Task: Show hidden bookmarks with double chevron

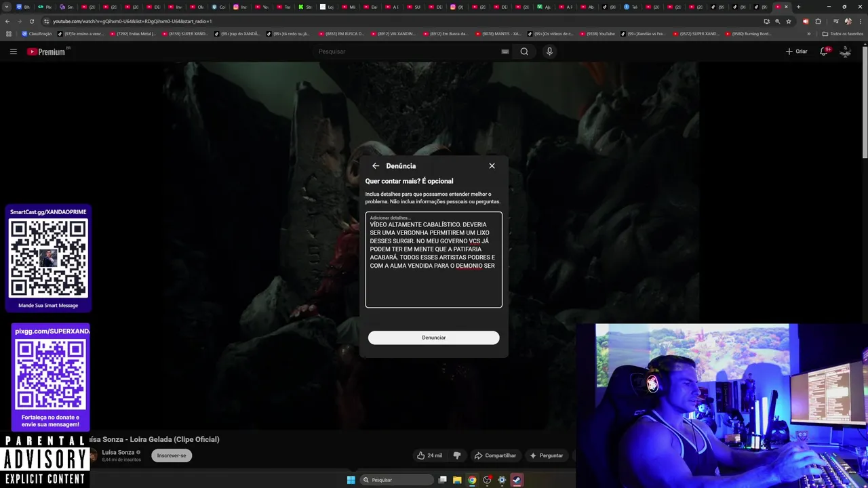Action: tap(808, 33)
